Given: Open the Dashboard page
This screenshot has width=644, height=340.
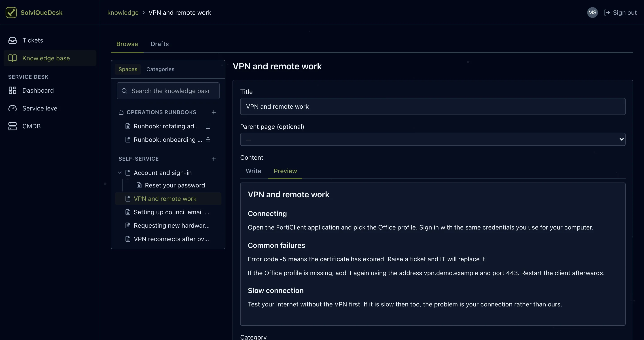Looking at the screenshot, I should (50, 91).
